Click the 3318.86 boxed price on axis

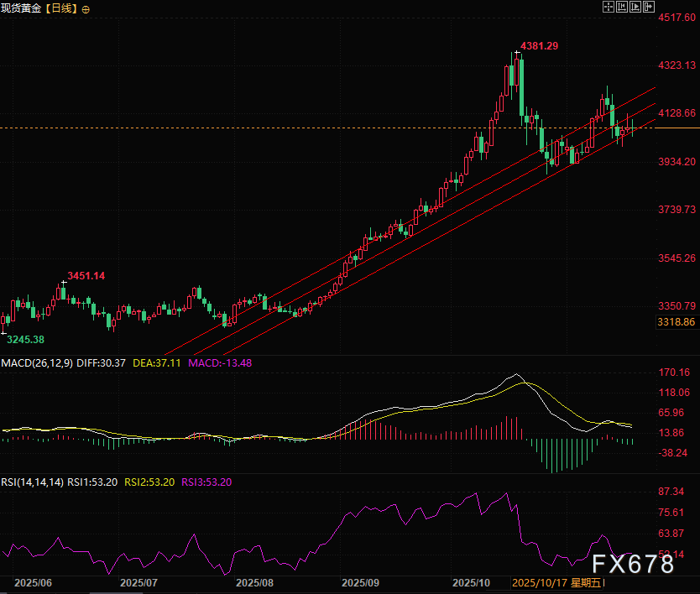pyautogui.click(x=675, y=322)
